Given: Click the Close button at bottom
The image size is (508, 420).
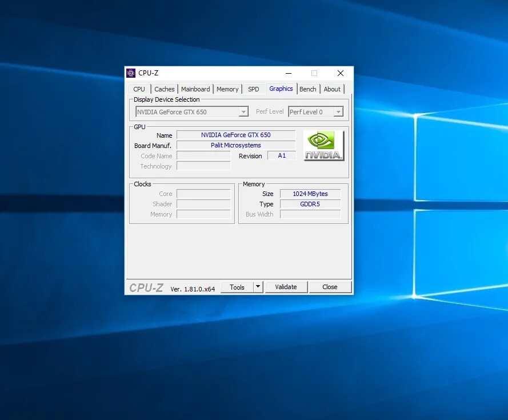Looking at the screenshot, I should coord(330,287).
